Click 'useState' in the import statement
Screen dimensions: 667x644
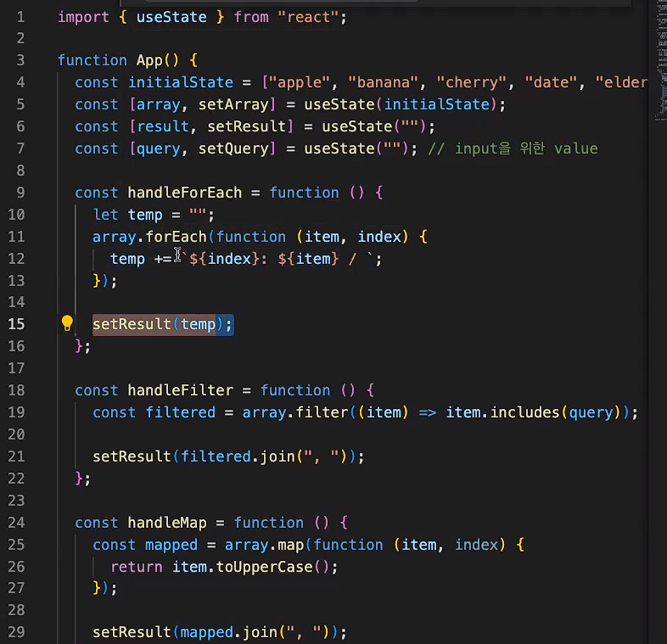tap(171, 18)
